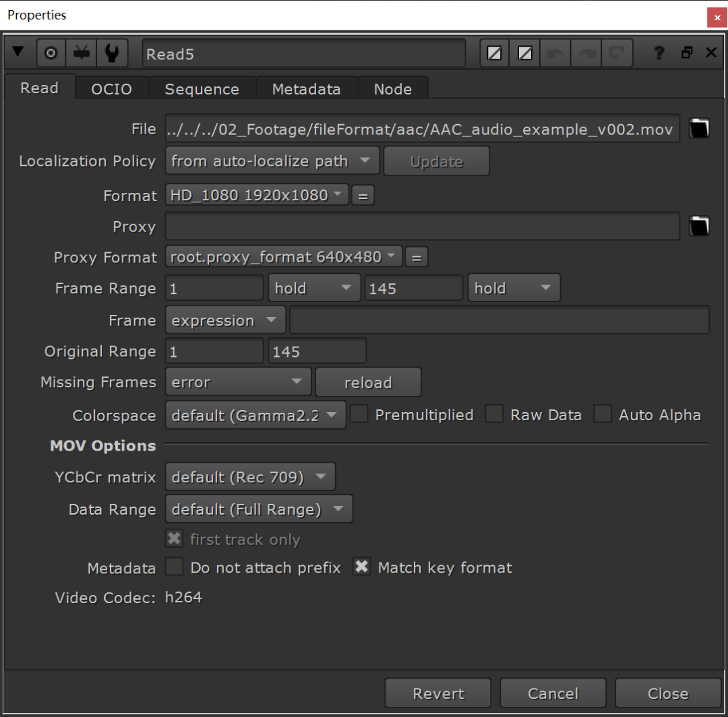Click the Frame expression input field
728x717 pixels.
[x=499, y=320]
